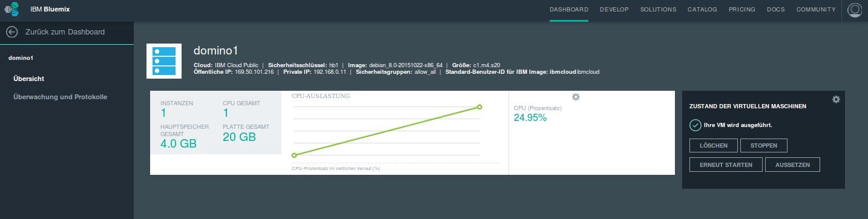
Task: Click Zurück zum Dashboard link
Action: (65, 32)
